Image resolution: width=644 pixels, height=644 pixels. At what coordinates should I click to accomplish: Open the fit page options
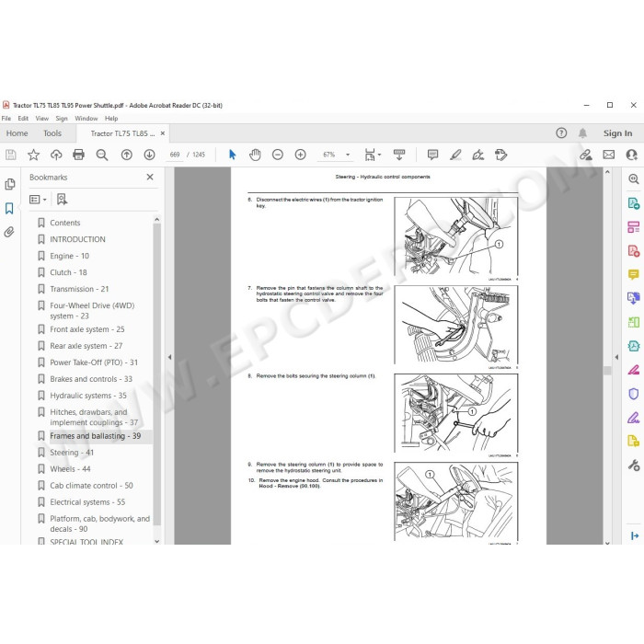point(373,155)
